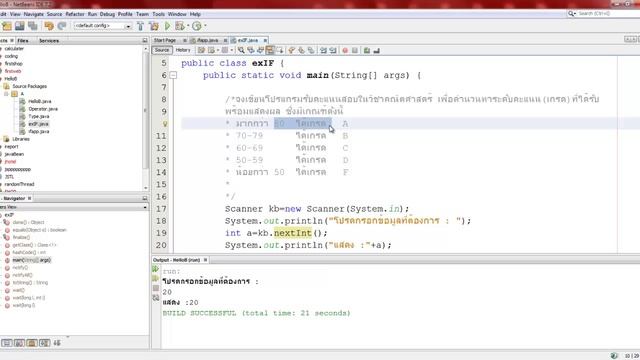Click the light bulb hint on line 10
Image resolution: width=640 pixels, height=360 pixels.
165,124
